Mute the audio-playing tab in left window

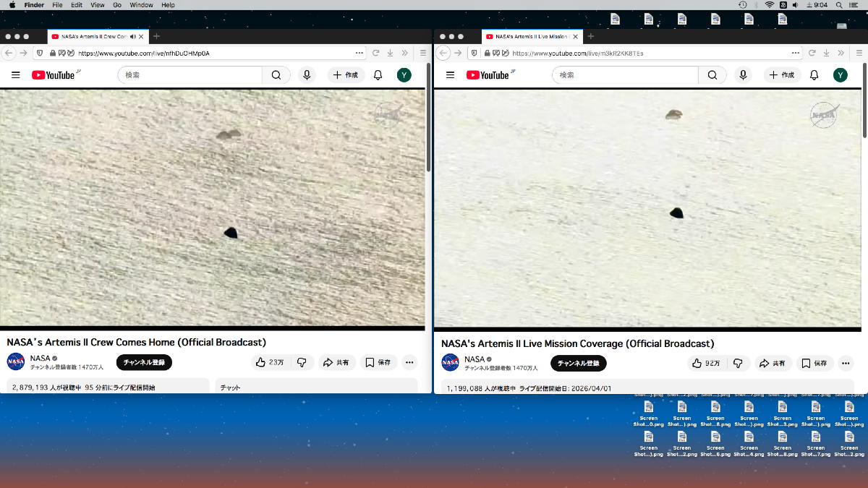pos(132,36)
